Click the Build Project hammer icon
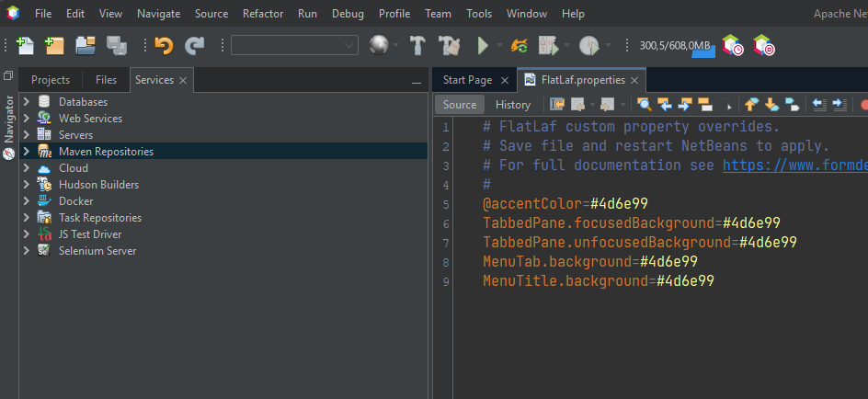 tap(417, 45)
